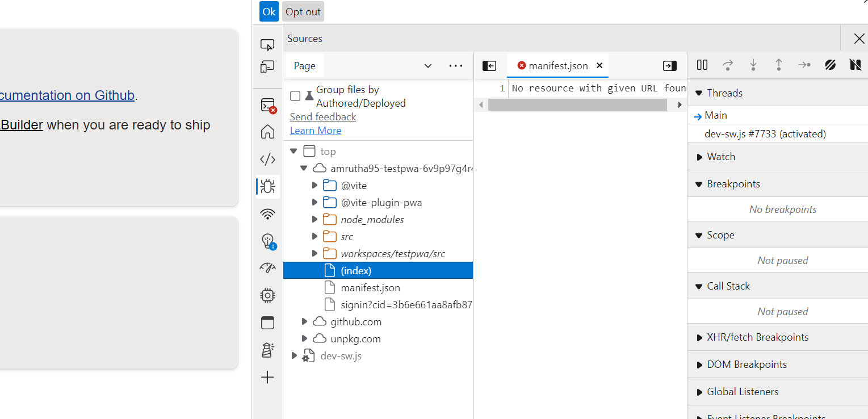The width and height of the screenshot is (868, 419).
Task: Select the Page navigator tab
Action: (x=304, y=66)
